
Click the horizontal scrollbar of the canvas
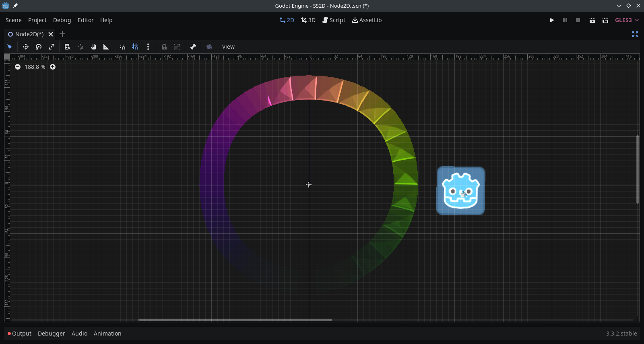click(235, 320)
